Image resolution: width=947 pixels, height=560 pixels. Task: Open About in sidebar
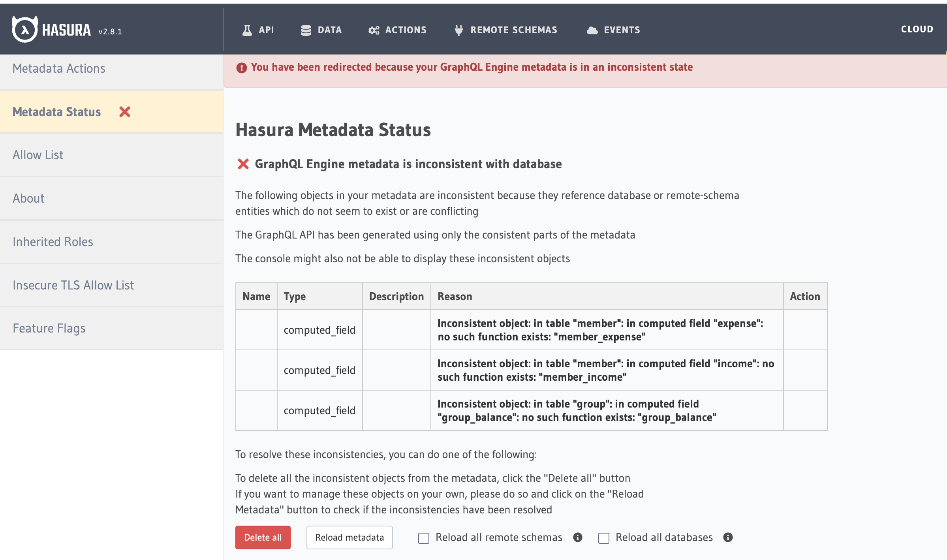[111, 198]
